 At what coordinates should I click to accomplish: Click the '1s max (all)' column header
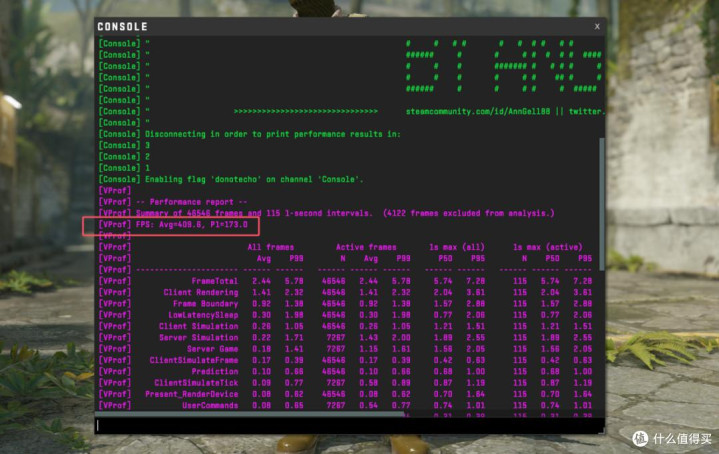point(457,247)
